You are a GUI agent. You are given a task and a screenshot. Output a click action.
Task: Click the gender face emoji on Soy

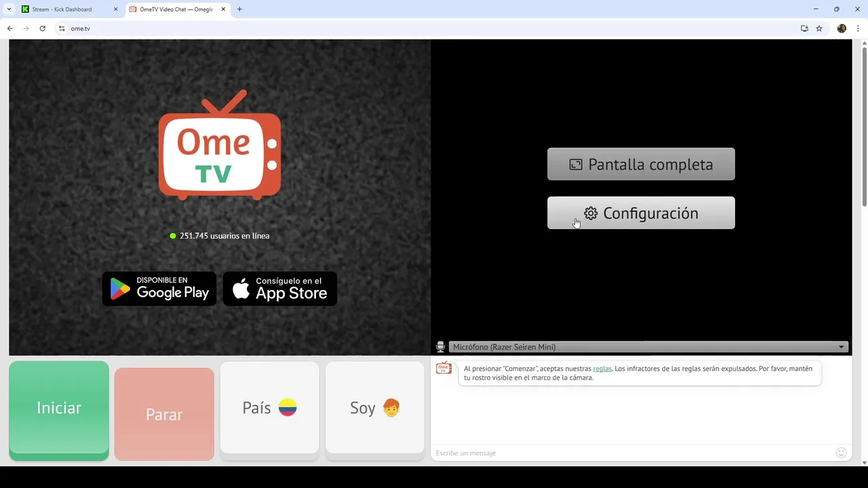click(x=391, y=407)
